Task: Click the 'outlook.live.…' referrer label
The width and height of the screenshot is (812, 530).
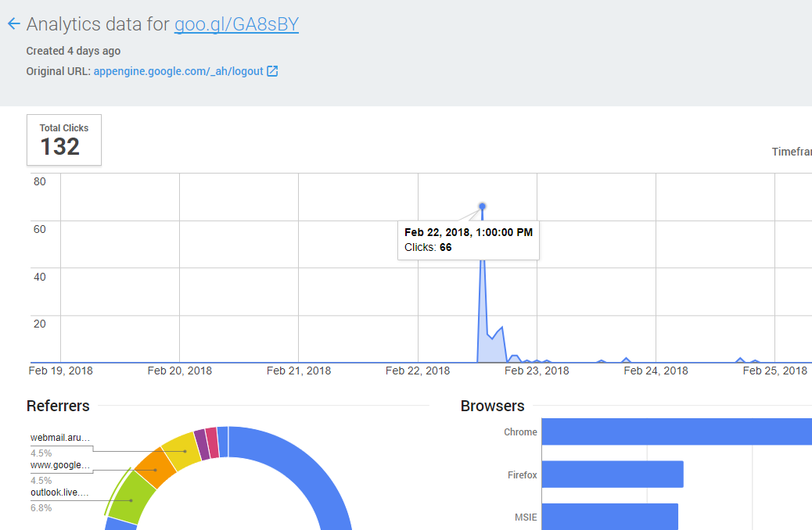Action: click(x=59, y=492)
